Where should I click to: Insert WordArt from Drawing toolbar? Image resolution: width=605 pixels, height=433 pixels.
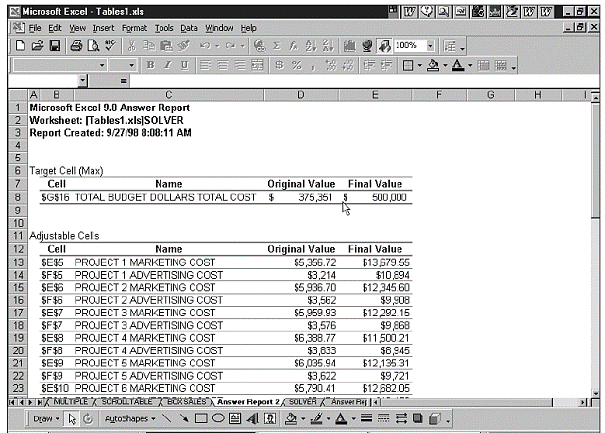[252, 418]
